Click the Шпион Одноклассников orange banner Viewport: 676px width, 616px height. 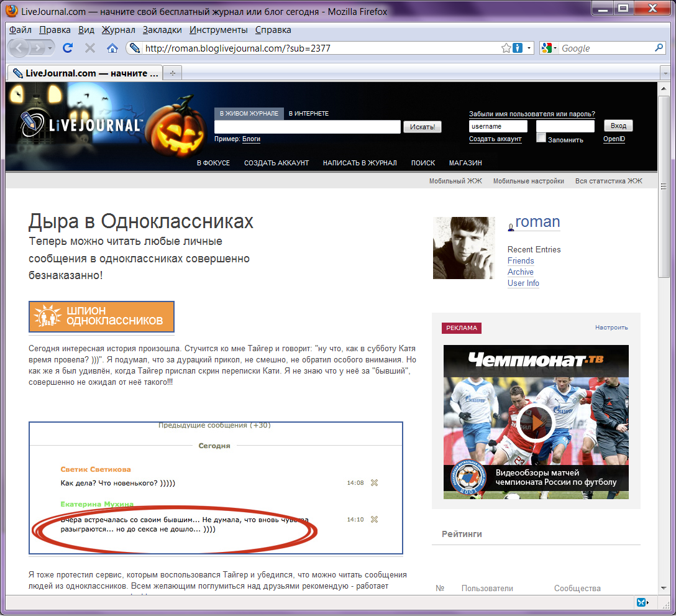tap(101, 316)
